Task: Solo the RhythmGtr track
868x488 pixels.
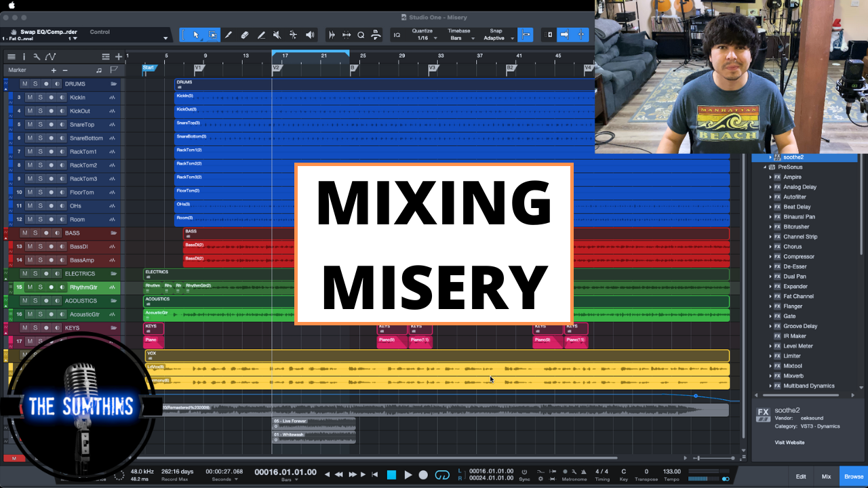Action: 40,287
